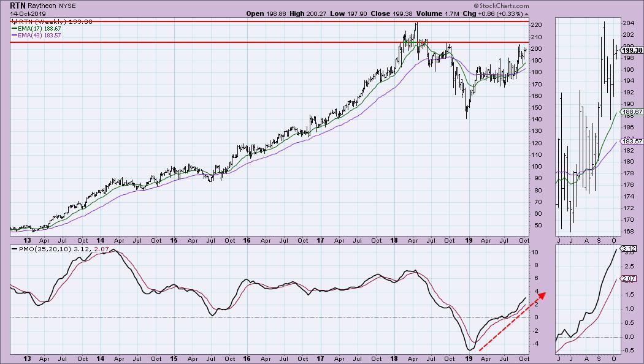The width and height of the screenshot is (644, 364).
Task: Click the purple EMA(43) legend line swatch
Action: [14, 36]
